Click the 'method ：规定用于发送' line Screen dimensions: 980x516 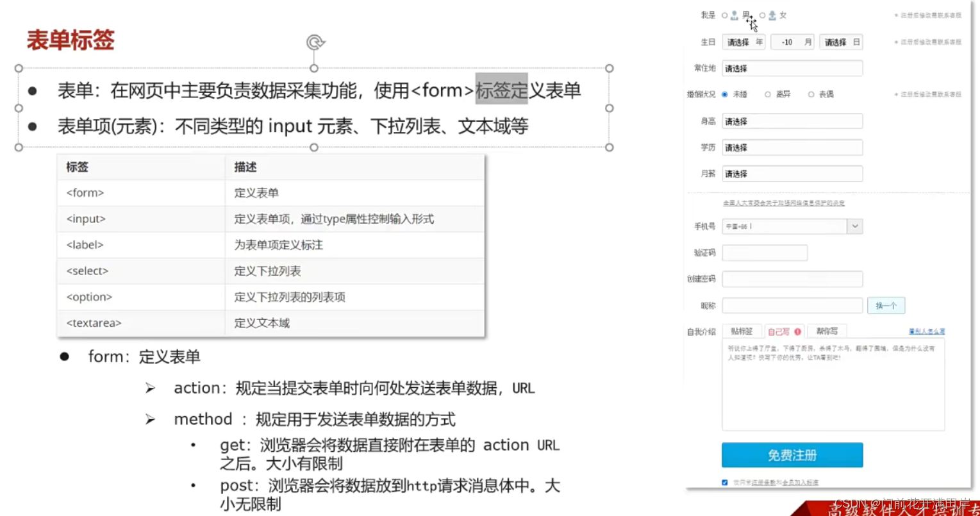pyautogui.click(x=315, y=420)
